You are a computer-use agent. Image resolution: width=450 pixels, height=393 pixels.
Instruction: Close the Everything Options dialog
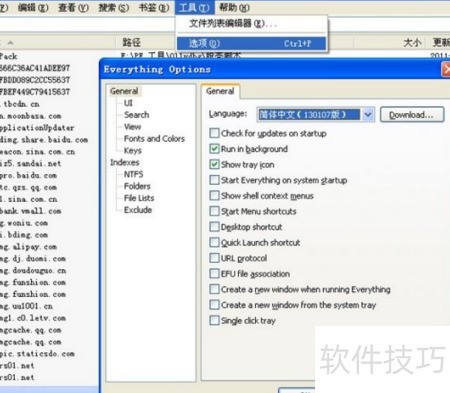click(446, 70)
